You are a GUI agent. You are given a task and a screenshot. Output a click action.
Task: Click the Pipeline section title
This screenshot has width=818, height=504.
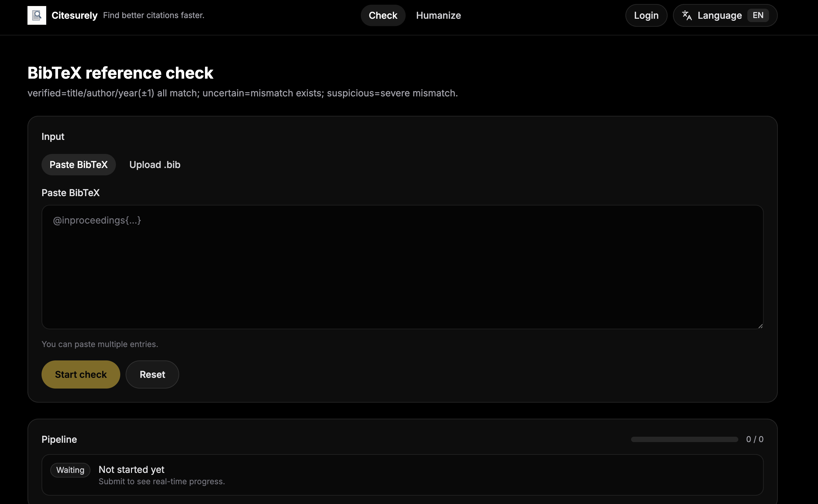(x=59, y=439)
